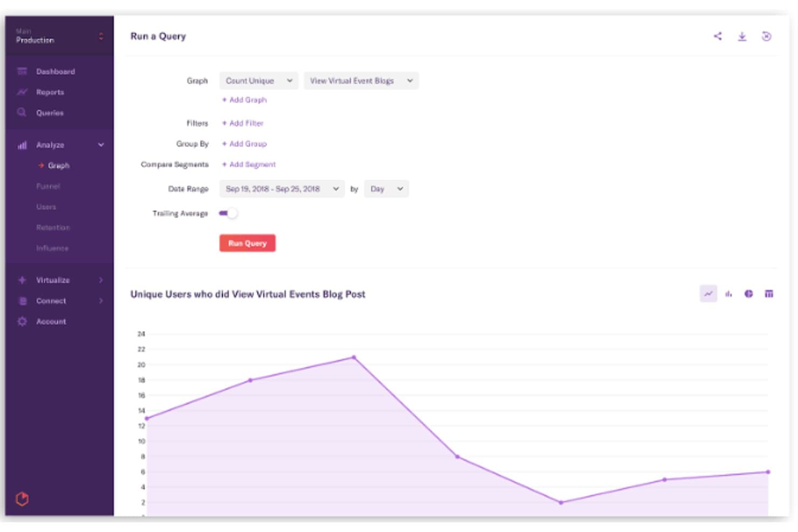Open Graph under Analyze
The width and height of the screenshot is (798, 532).
[x=58, y=165]
